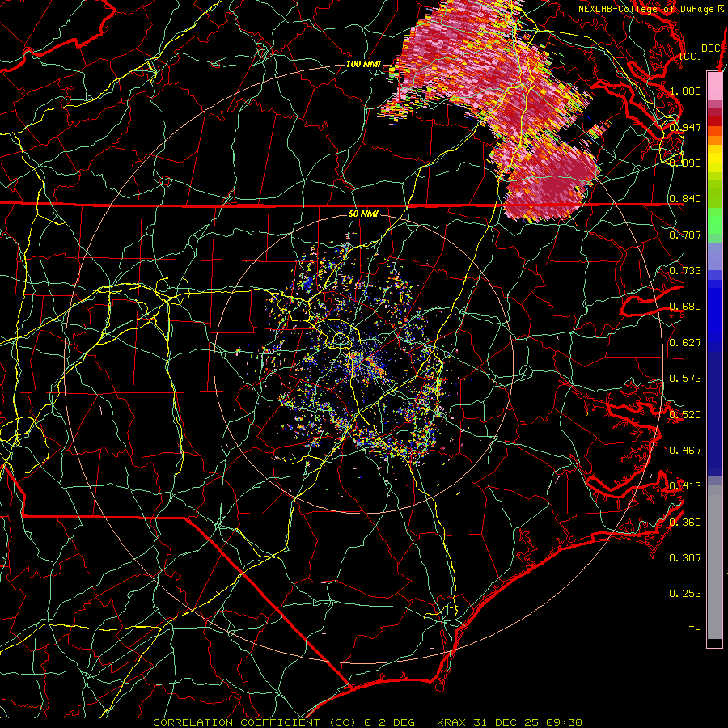This screenshot has width=728, height=728.
Task: Pick the bright green band of the color scale
Action: (x=714, y=222)
